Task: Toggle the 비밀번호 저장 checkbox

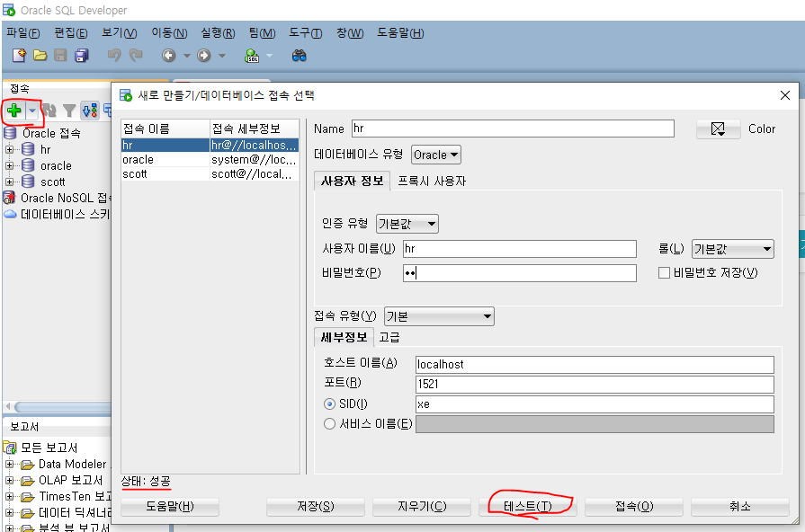Action: tap(664, 273)
